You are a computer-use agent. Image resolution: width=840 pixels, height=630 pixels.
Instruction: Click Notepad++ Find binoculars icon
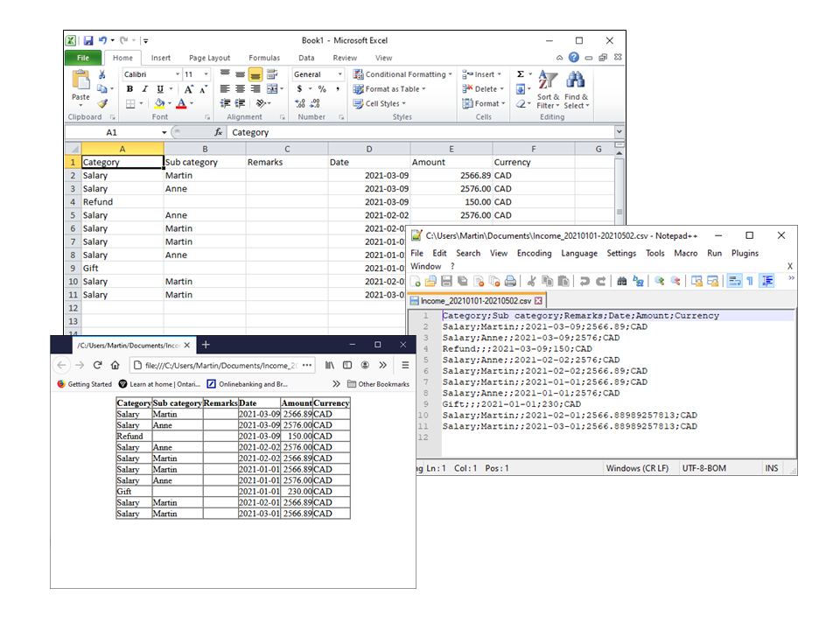[x=621, y=281]
